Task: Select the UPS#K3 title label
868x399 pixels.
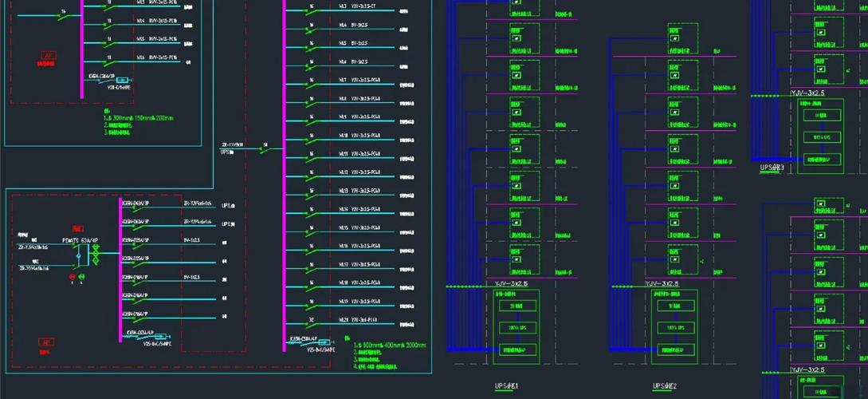Action: pos(772,168)
